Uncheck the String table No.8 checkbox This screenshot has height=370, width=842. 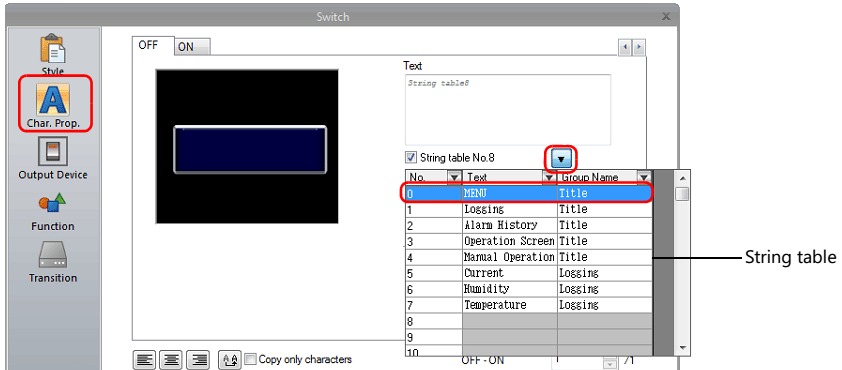pyautogui.click(x=411, y=157)
